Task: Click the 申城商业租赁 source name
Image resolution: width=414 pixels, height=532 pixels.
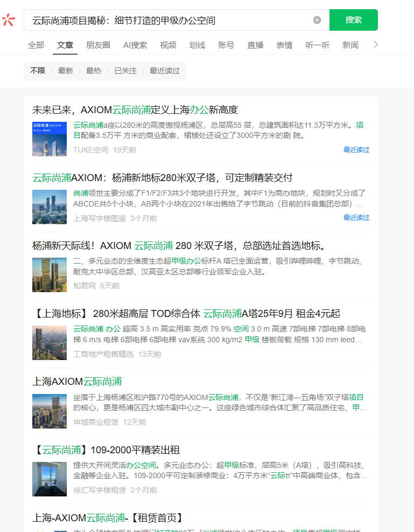Action: click(x=96, y=423)
